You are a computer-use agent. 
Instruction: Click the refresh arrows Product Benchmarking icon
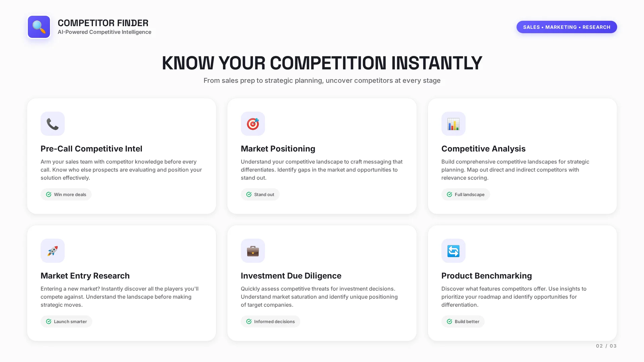pyautogui.click(x=453, y=251)
